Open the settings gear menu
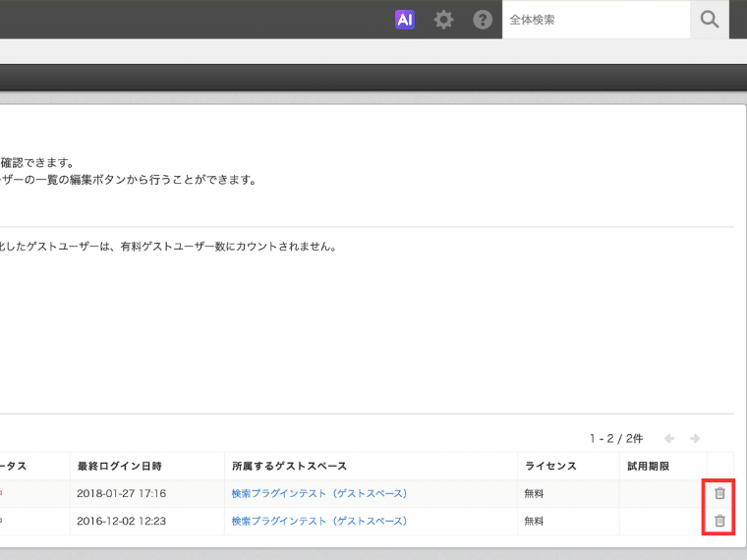 (443, 20)
